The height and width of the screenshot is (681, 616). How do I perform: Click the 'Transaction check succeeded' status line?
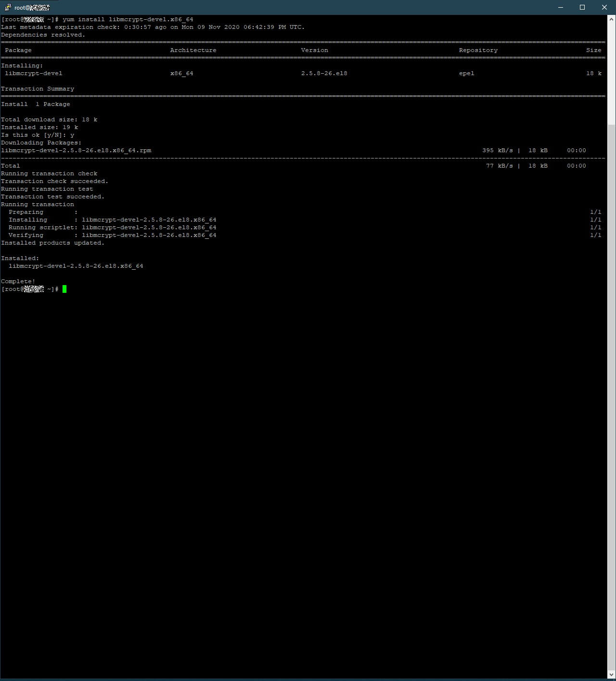click(55, 181)
